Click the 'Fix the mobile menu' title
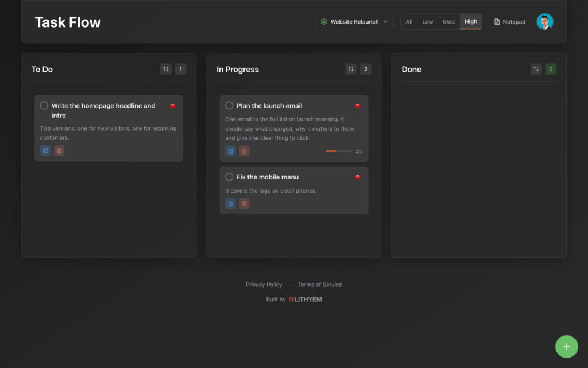Viewport: 588px width, 368px height. pyautogui.click(x=268, y=177)
